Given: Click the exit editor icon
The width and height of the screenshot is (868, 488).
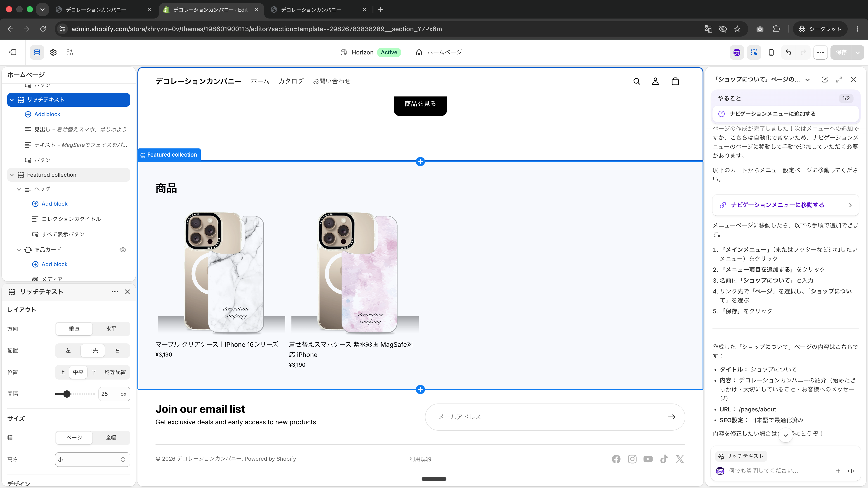Looking at the screenshot, I should click(13, 52).
